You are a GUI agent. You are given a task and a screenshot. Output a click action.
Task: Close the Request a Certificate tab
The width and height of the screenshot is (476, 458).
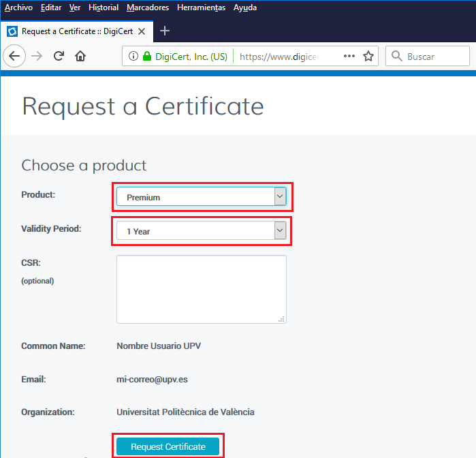(x=142, y=31)
